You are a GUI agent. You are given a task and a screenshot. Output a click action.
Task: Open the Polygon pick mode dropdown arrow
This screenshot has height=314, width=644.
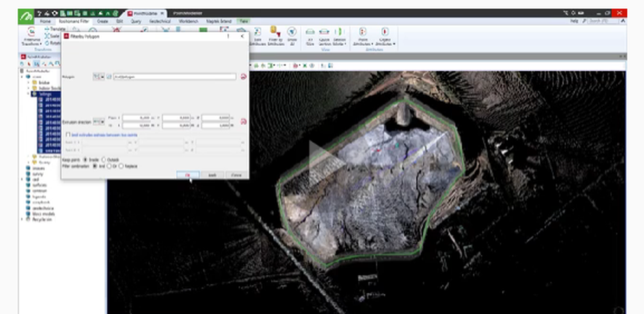click(102, 77)
